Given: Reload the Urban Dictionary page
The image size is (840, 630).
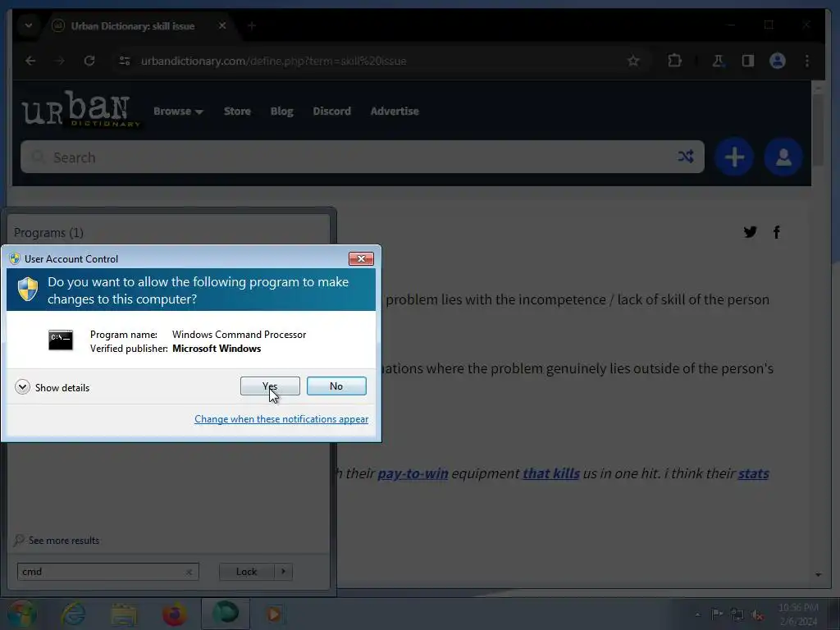Looking at the screenshot, I should pyautogui.click(x=89, y=61).
